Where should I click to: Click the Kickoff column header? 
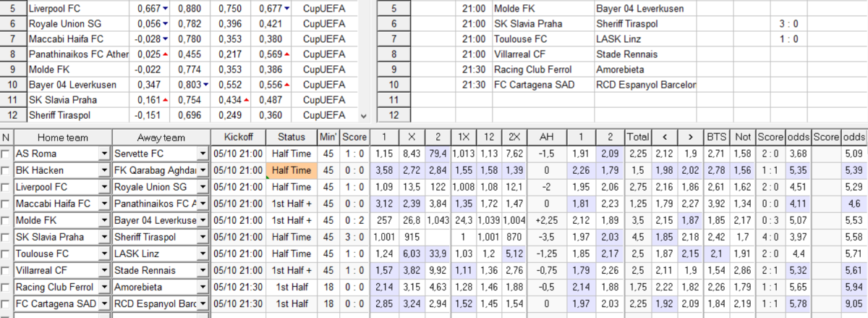(x=239, y=138)
